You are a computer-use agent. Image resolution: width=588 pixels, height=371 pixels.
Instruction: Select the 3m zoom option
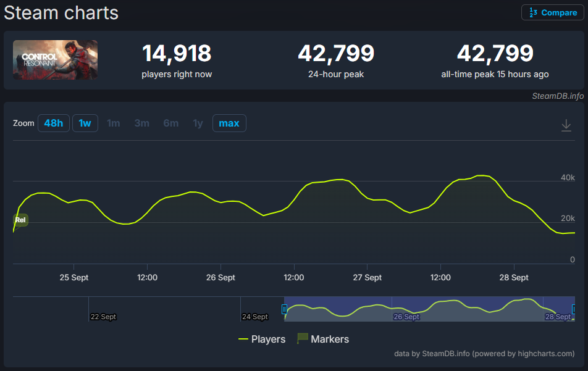coord(142,123)
